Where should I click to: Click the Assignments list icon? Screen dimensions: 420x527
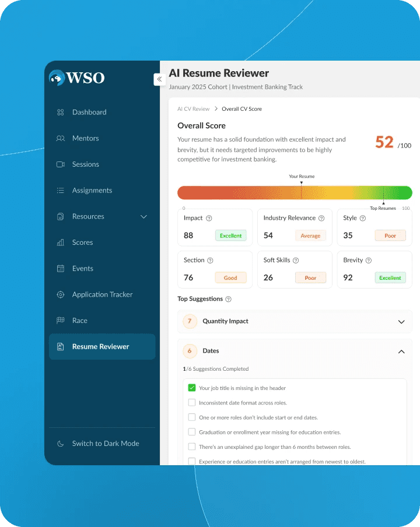click(61, 190)
